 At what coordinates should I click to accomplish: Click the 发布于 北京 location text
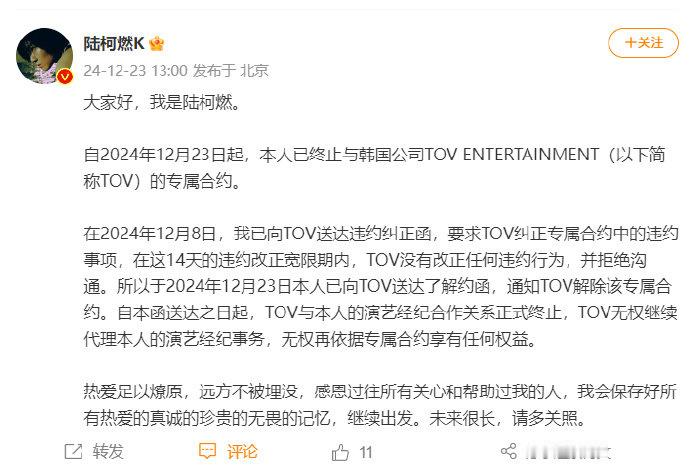(231, 70)
